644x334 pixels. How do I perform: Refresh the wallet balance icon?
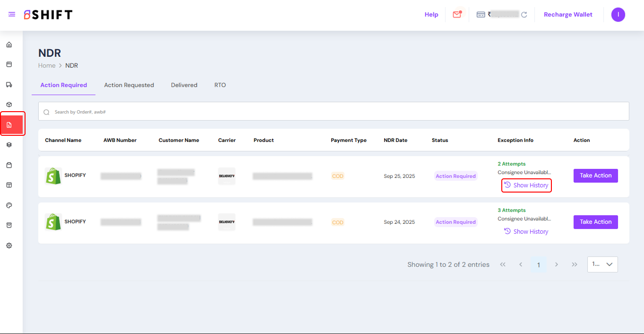pos(524,15)
